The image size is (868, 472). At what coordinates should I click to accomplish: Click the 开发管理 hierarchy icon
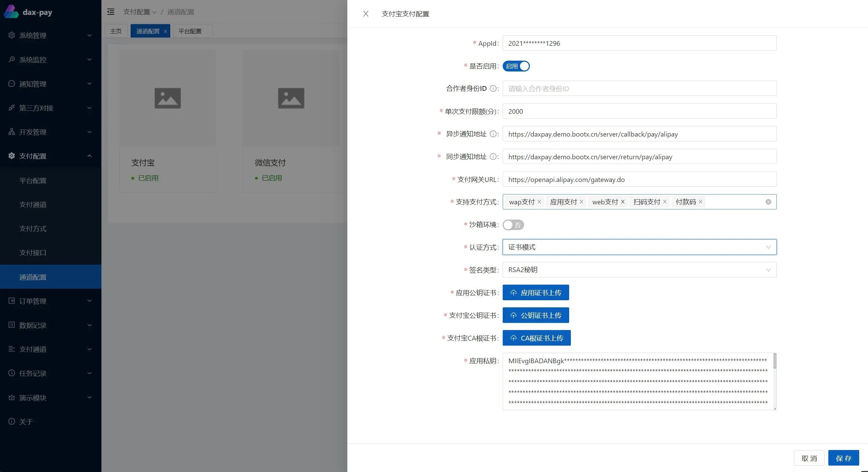[12, 132]
